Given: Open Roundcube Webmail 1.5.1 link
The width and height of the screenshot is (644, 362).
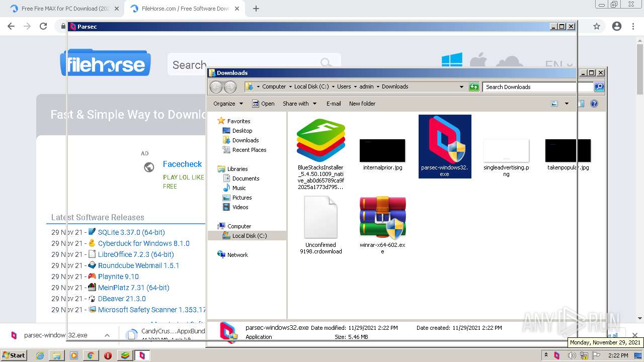Looking at the screenshot, I should coord(138,265).
